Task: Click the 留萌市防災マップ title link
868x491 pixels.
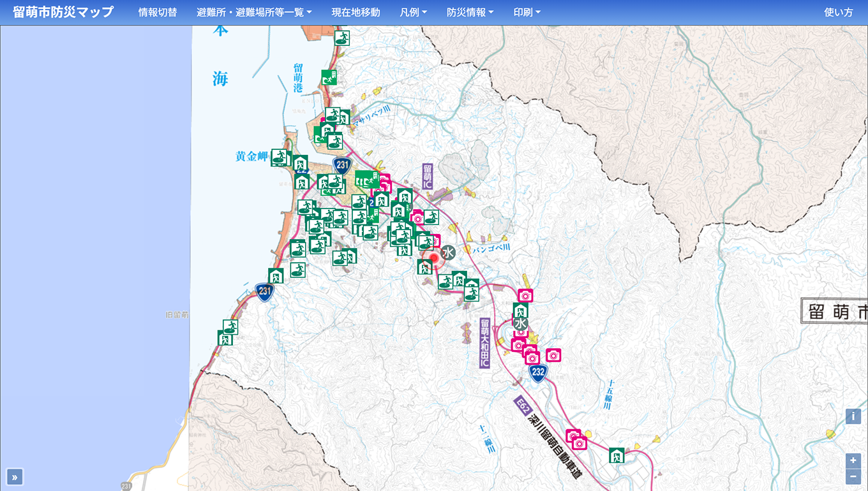Action: (63, 12)
